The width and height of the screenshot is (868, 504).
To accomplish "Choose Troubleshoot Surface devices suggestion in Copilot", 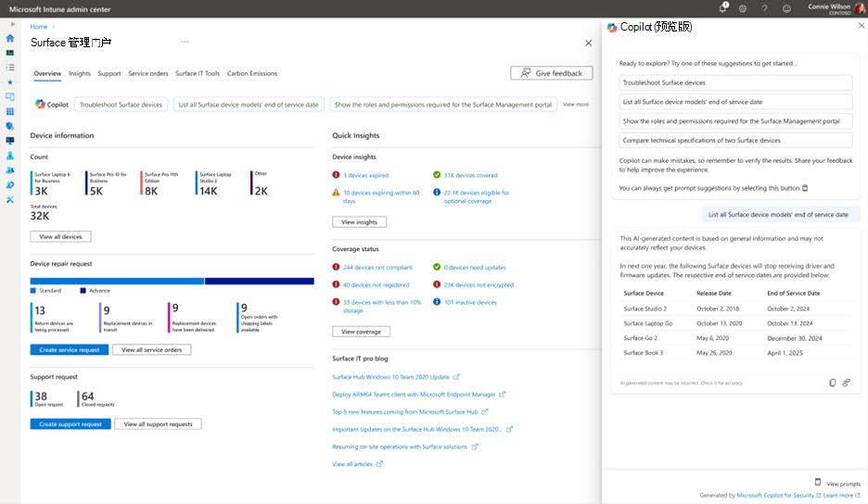I will tap(735, 82).
